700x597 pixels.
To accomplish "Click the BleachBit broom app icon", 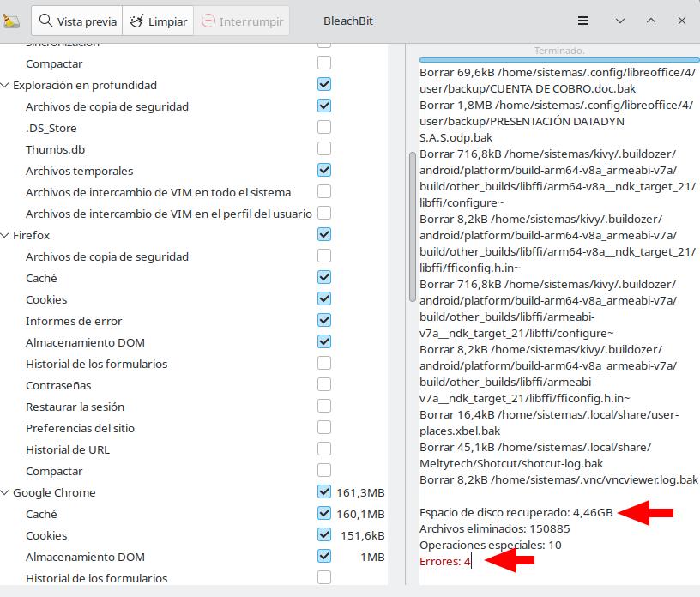I will pyautogui.click(x=10, y=21).
